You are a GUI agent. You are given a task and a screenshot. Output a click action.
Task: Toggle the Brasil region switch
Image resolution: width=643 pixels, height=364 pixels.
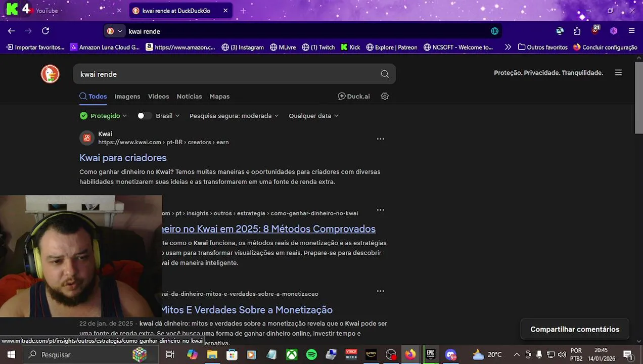(144, 116)
